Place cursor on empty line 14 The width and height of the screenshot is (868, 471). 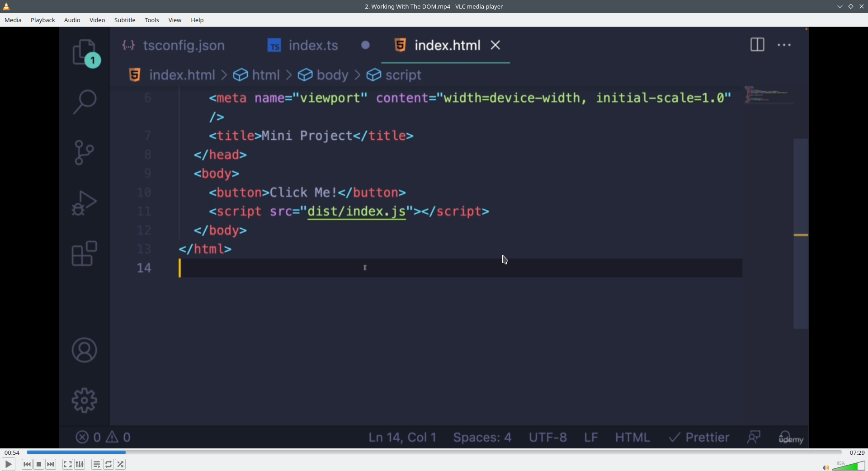(x=460, y=268)
